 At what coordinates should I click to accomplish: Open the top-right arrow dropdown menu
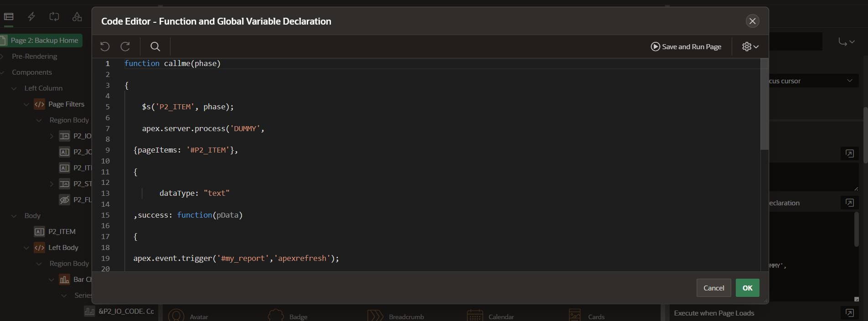[x=846, y=41]
